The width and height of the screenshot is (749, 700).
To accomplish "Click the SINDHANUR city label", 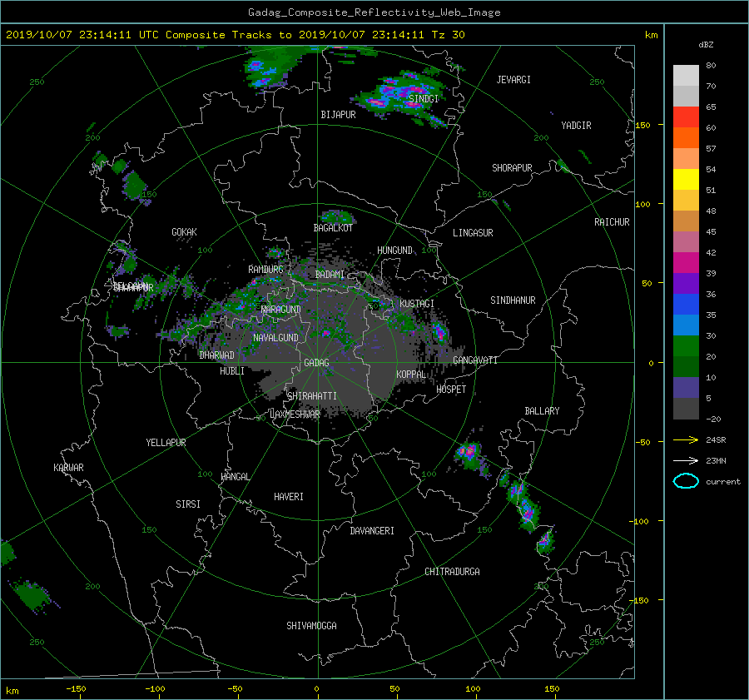I will tap(513, 300).
